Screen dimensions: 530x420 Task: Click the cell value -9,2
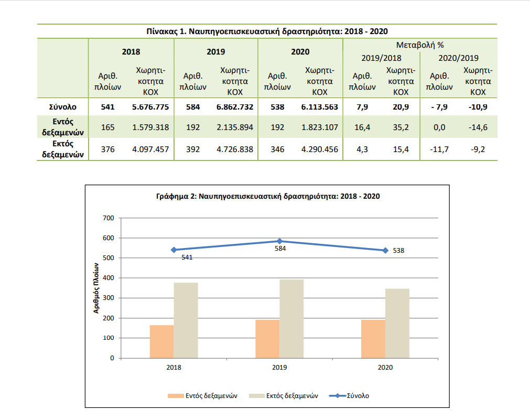point(478,149)
